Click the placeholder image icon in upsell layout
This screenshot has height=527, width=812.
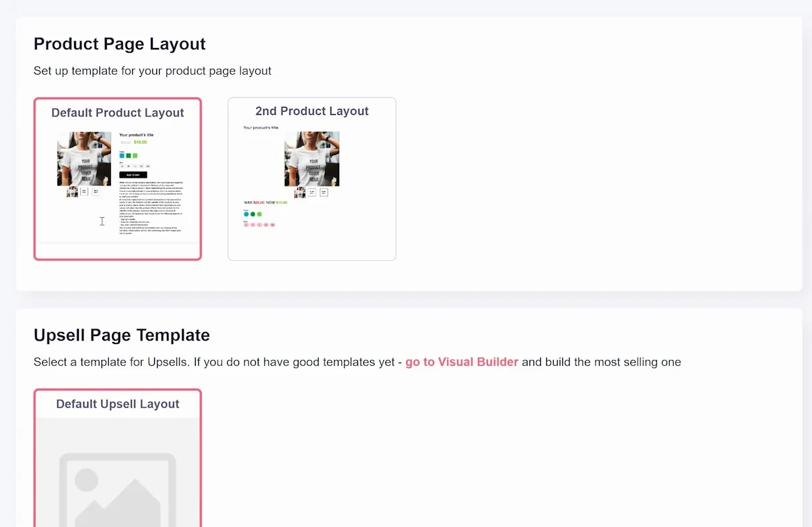pos(118,490)
